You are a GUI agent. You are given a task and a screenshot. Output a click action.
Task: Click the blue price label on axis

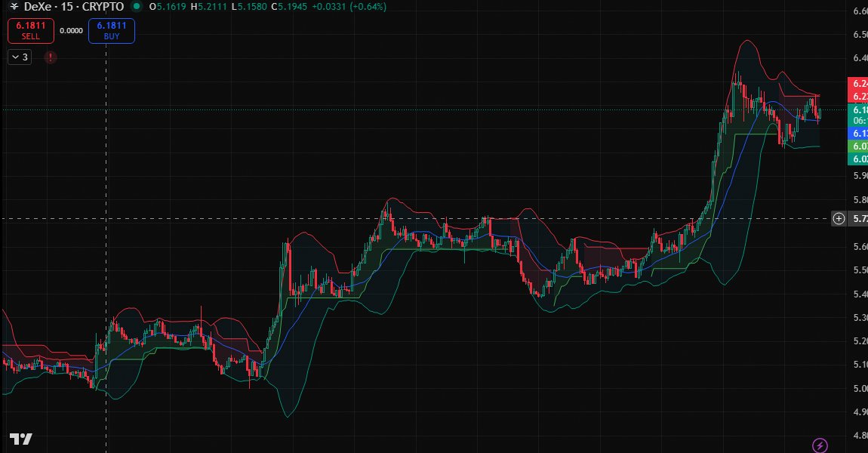(858, 134)
